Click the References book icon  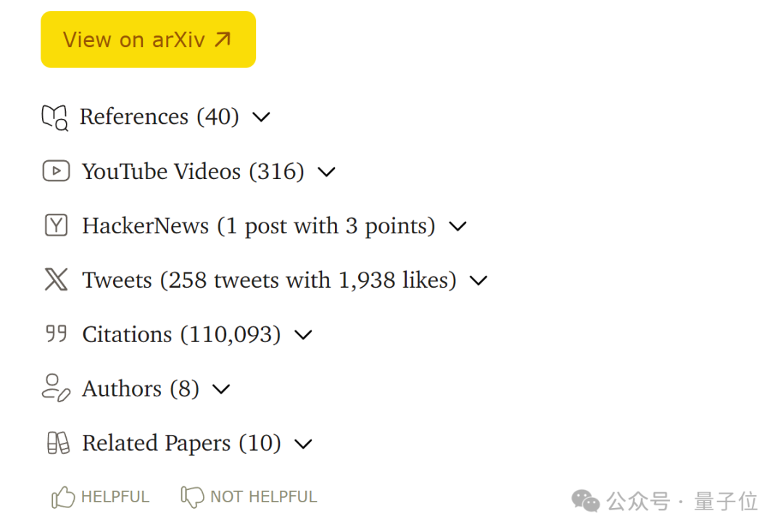tap(54, 117)
